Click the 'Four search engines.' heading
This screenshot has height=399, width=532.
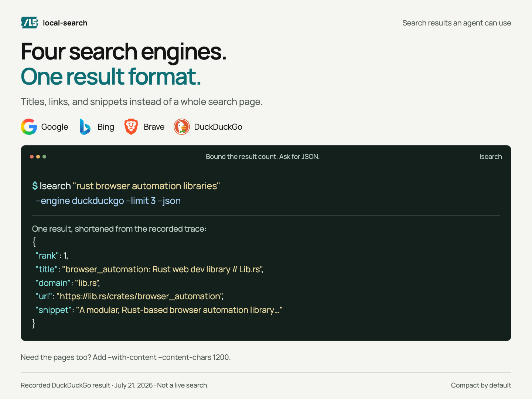point(123,51)
